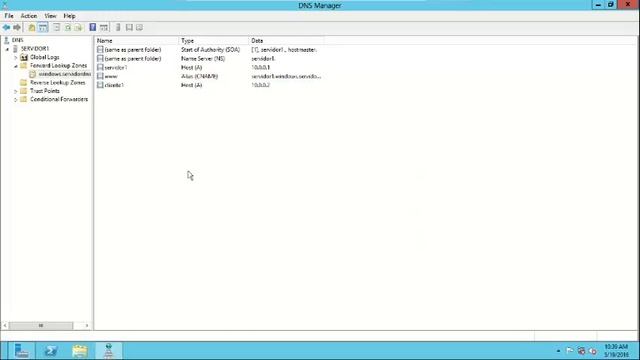Collapse the SERVIDOR1 tree node arrow
This screenshot has height=360, width=640.
pyautogui.click(x=7, y=49)
